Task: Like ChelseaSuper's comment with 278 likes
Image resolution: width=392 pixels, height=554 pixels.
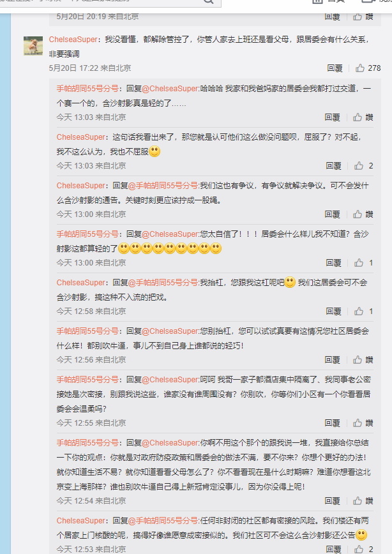Action: click(x=368, y=68)
